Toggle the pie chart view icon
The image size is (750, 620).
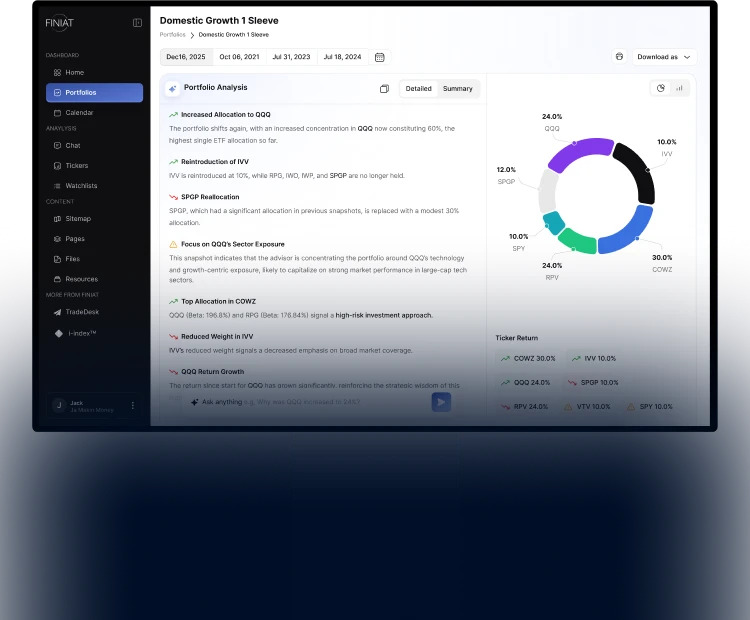[x=661, y=88]
